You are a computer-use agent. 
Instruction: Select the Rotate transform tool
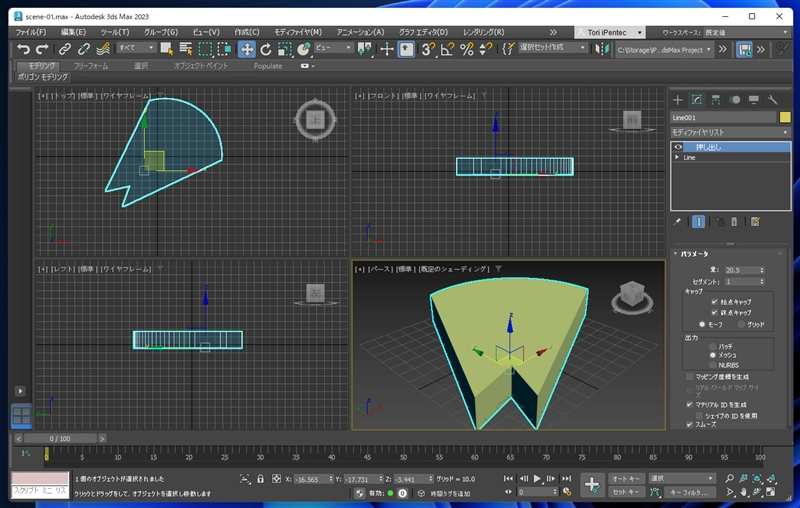point(266,48)
